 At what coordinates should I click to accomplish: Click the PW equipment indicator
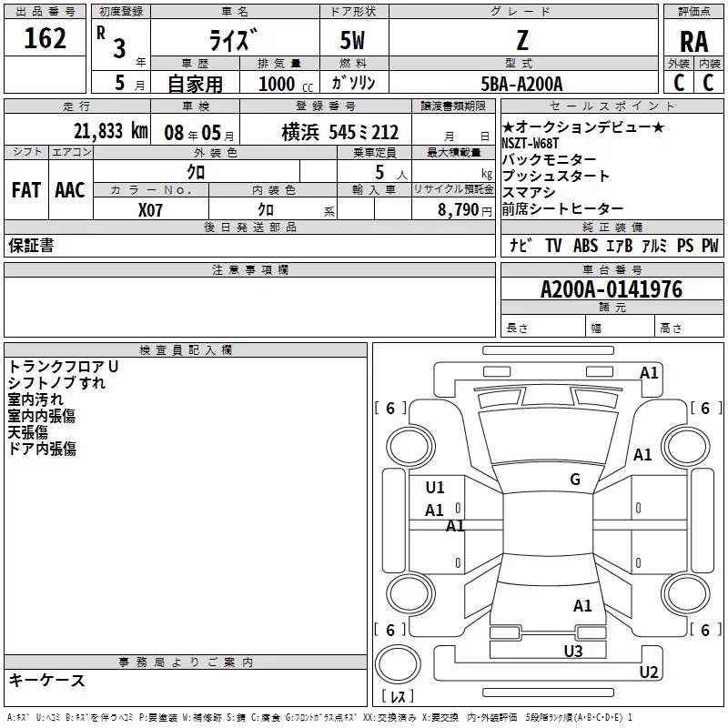(x=710, y=245)
